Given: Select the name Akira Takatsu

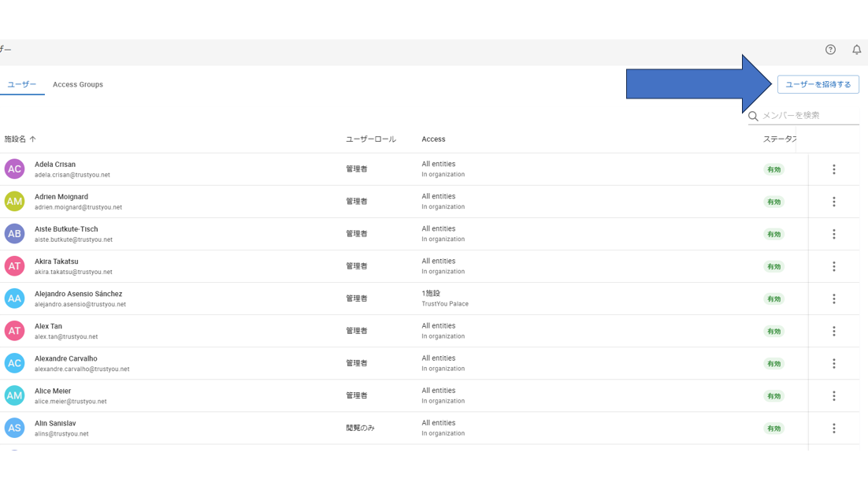Looking at the screenshot, I should (57, 262).
